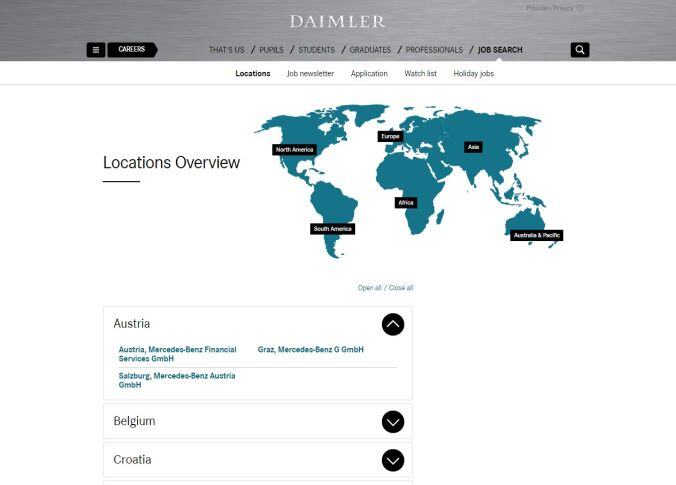Open the hamburger menu icon
This screenshot has width=676, height=485.
(x=96, y=50)
